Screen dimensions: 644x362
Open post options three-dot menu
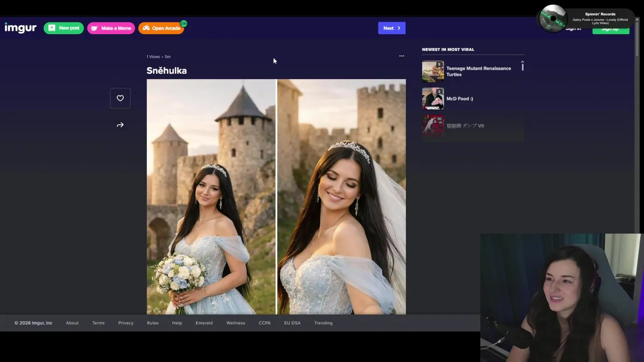(401, 56)
